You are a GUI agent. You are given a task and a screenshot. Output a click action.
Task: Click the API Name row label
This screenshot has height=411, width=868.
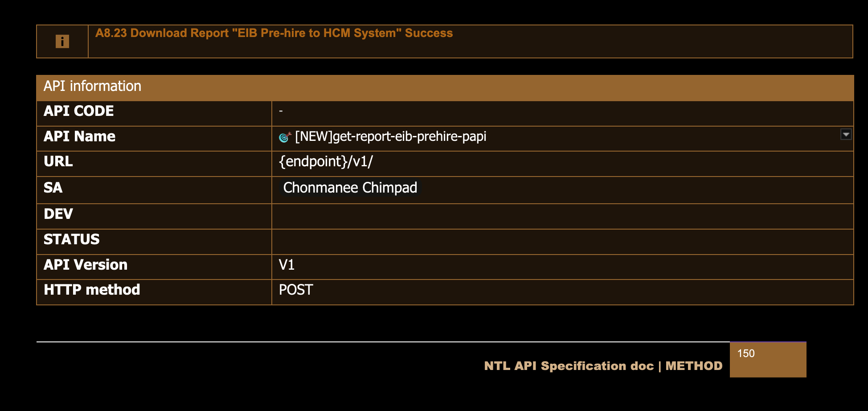pyautogui.click(x=80, y=136)
